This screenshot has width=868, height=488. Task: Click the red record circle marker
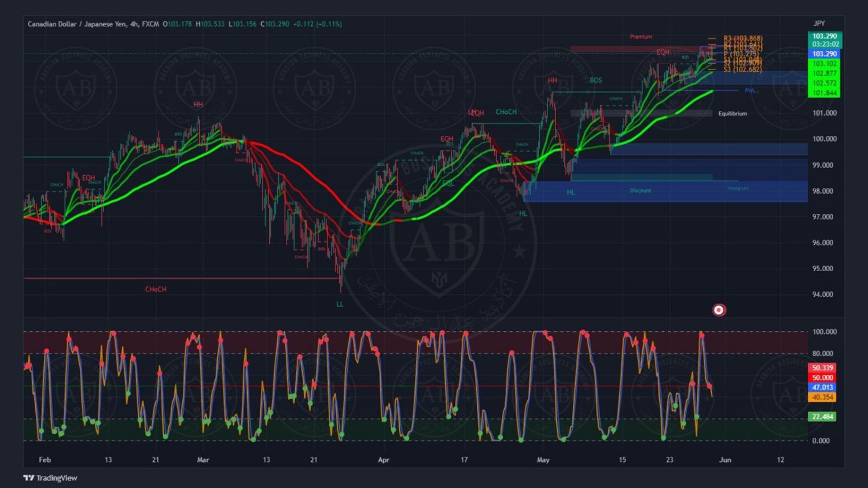719,310
